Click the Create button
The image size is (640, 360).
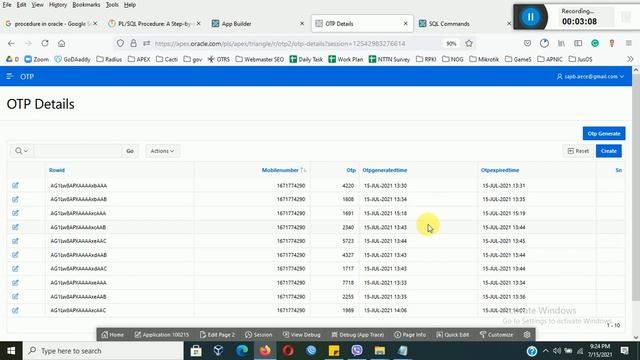click(609, 151)
